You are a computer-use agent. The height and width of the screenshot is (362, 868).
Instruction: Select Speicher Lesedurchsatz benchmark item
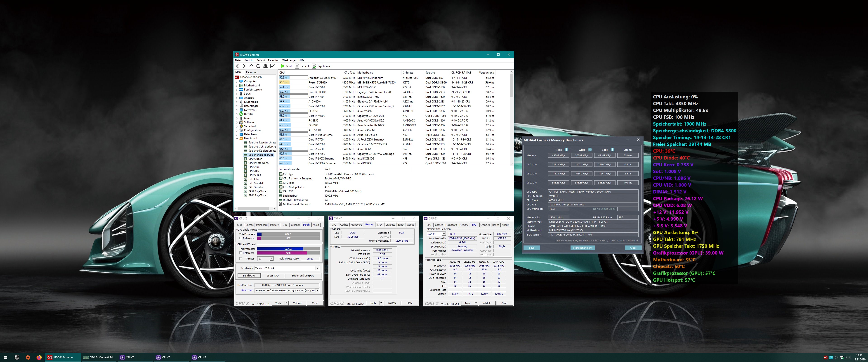pos(260,143)
